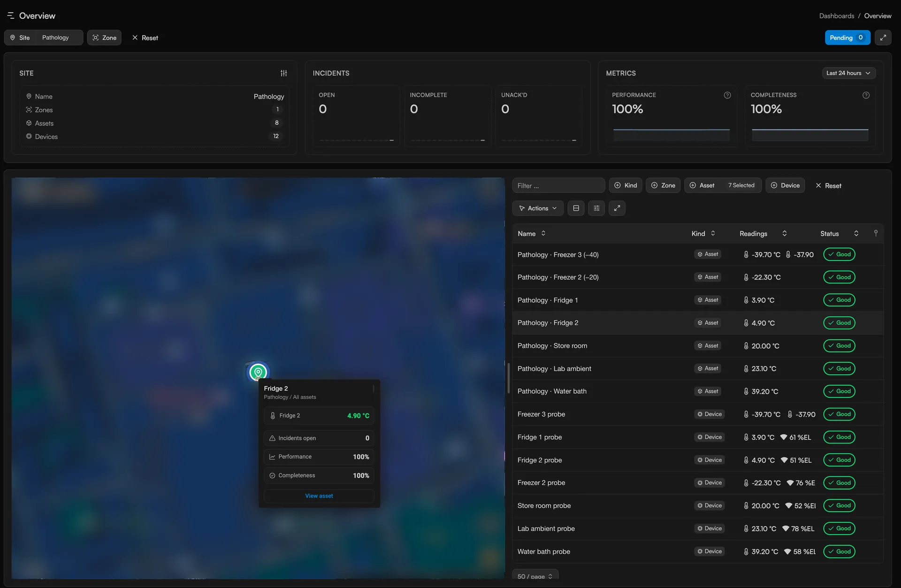Open Site panel settings sliders icon
The width and height of the screenshot is (901, 588).
(283, 73)
